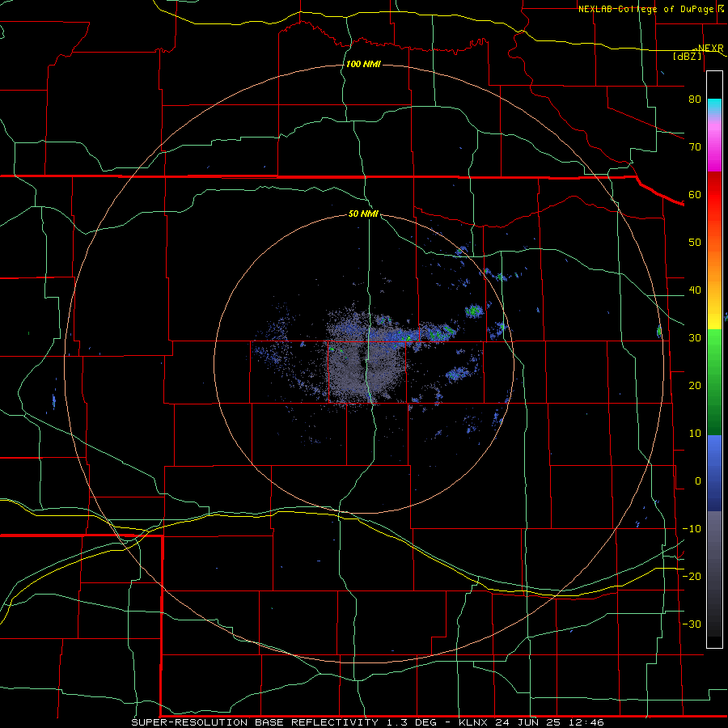This screenshot has height=728, width=728.
Task: Click the -10 value on the dBZ scale
Action: (692, 529)
